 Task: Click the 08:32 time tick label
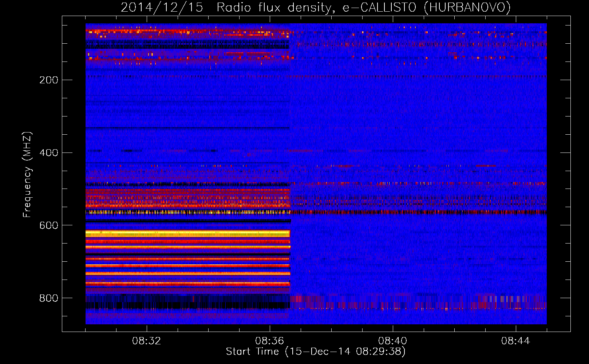(146, 341)
